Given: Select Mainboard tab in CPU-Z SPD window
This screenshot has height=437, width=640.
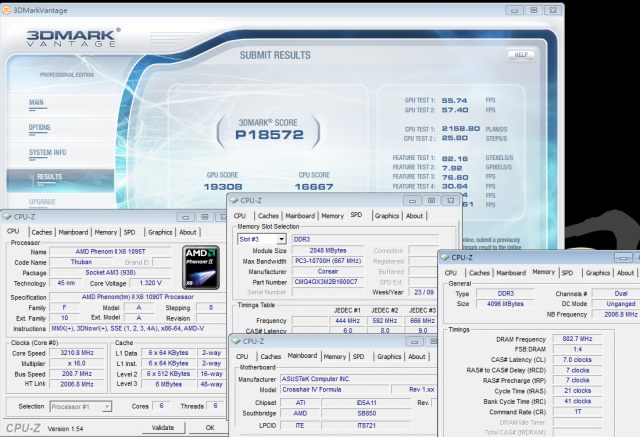Looking at the screenshot, I should click(300, 216).
